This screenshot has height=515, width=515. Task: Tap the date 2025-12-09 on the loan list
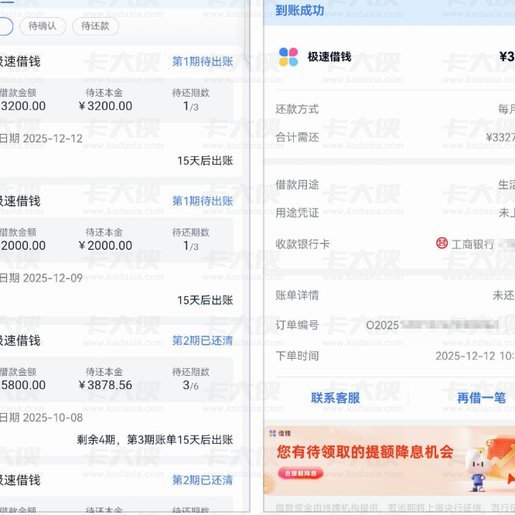(x=53, y=278)
